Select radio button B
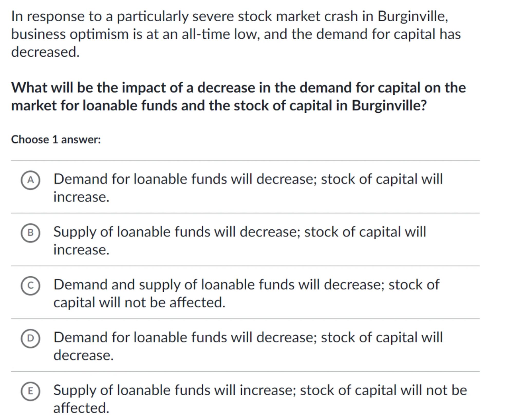The image size is (526, 420). (x=30, y=233)
